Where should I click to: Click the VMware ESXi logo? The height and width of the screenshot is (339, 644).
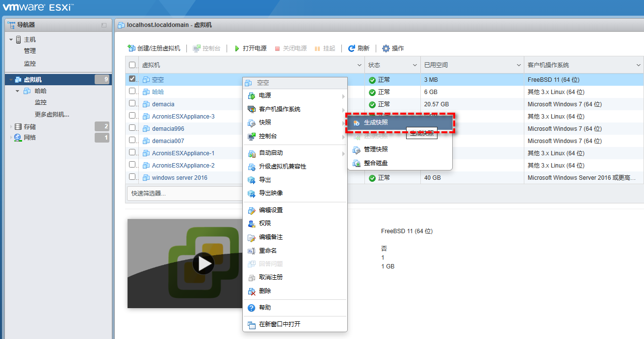38,7
